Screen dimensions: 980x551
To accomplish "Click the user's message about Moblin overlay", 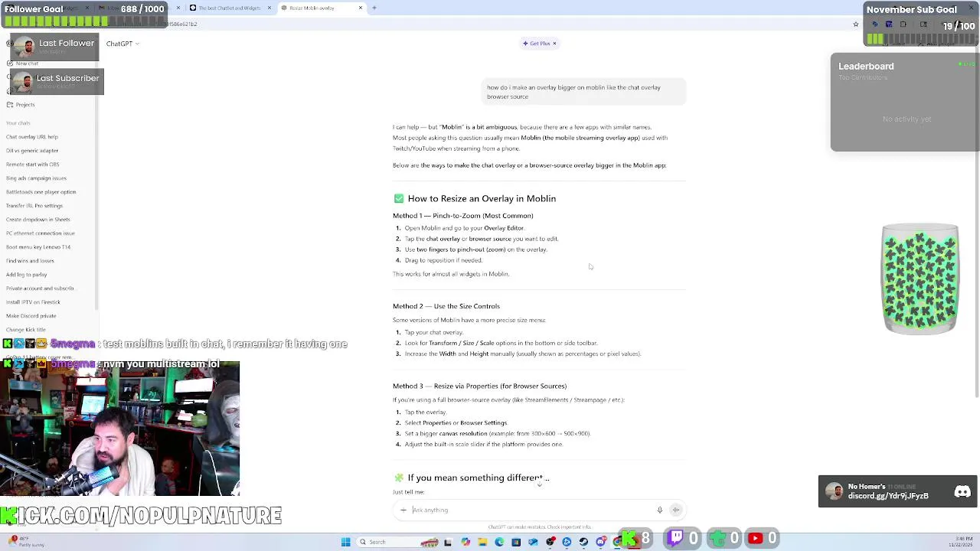I will [x=583, y=92].
